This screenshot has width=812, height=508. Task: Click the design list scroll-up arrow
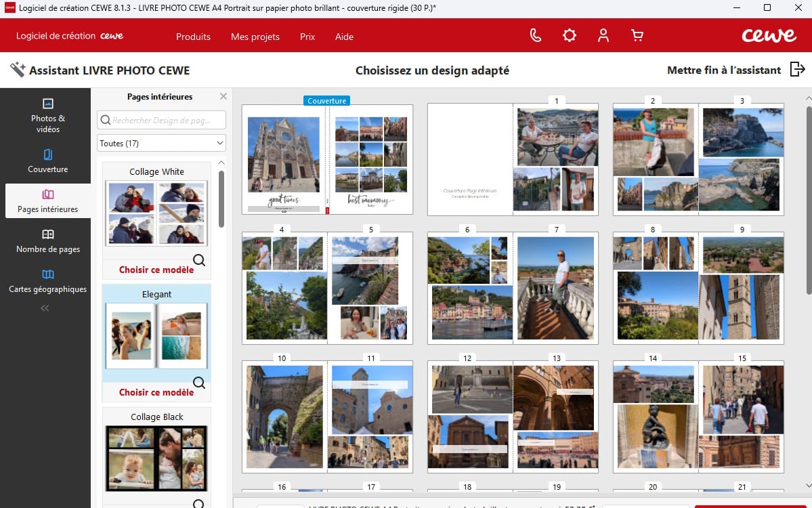[x=221, y=163]
